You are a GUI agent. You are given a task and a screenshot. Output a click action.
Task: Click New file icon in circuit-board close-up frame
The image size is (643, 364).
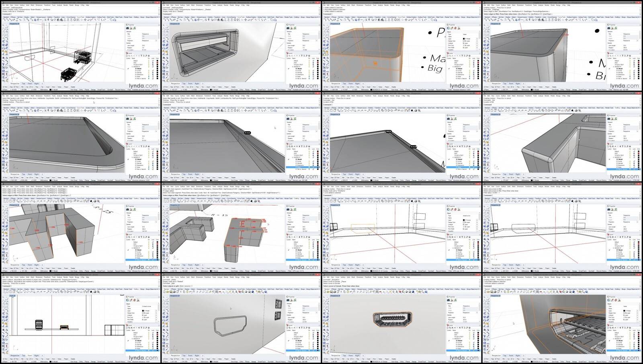485,292
